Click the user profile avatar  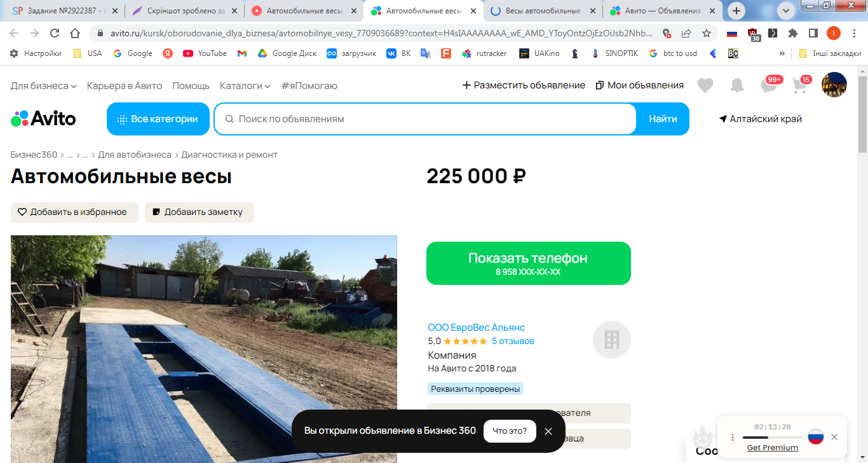pos(834,85)
